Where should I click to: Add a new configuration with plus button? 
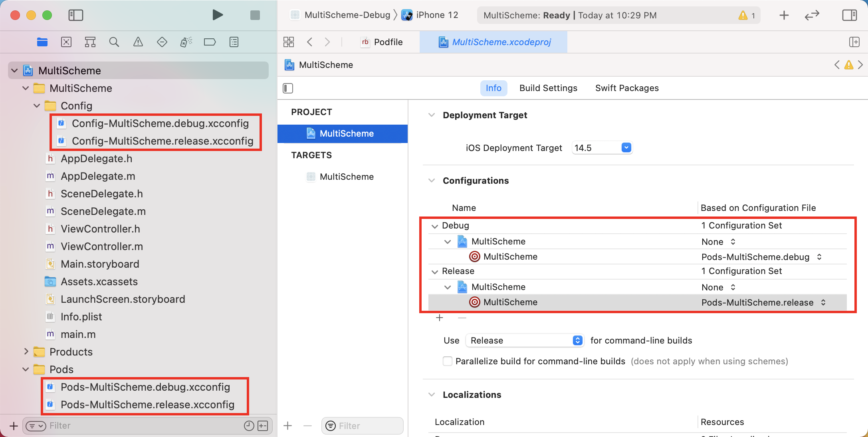point(440,318)
